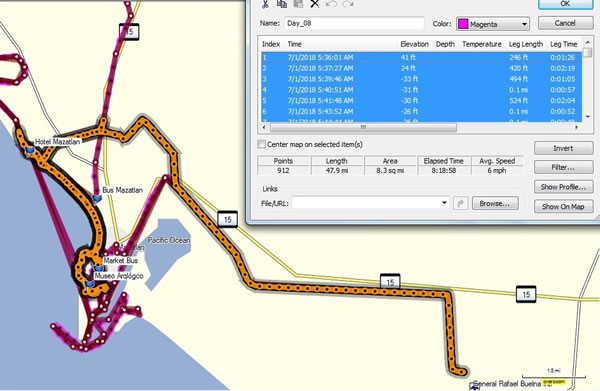This screenshot has height=391, width=600.
Task: Click the Invert button
Action: pos(563,148)
